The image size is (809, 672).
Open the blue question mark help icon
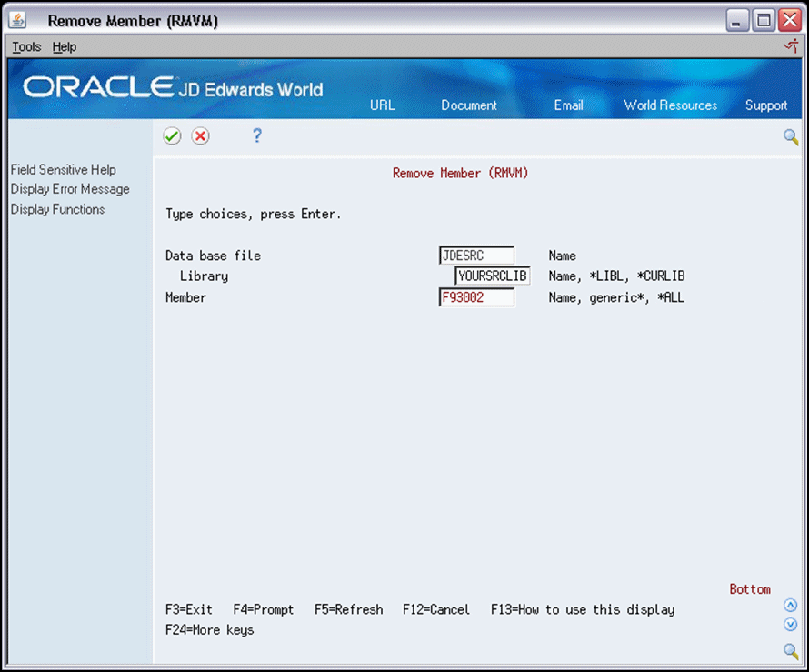(257, 135)
